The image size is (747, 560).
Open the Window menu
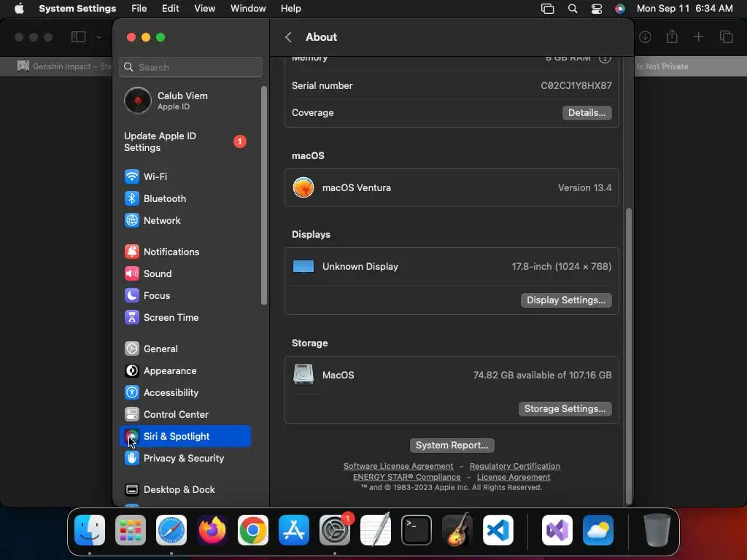click(x=248, y=9)
